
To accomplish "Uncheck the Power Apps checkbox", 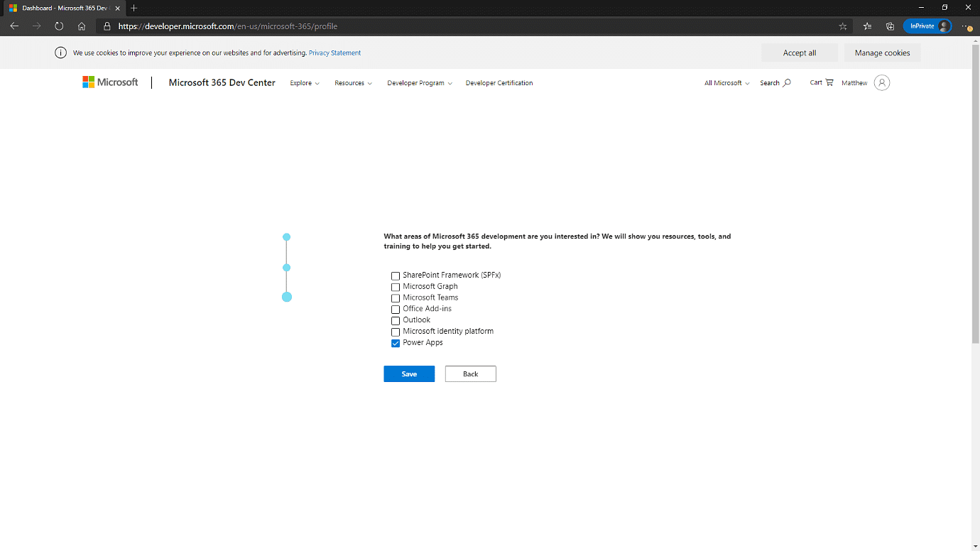I will 396,343.
